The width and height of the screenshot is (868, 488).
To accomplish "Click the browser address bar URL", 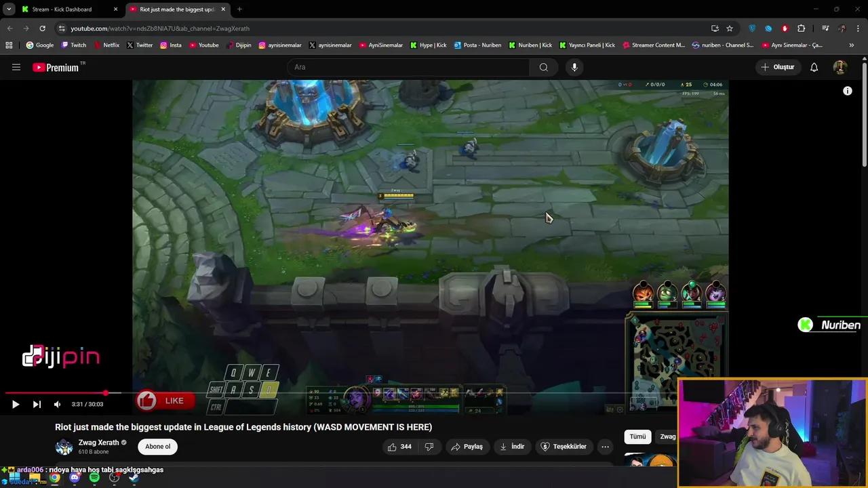I will (x=160, y=28).
